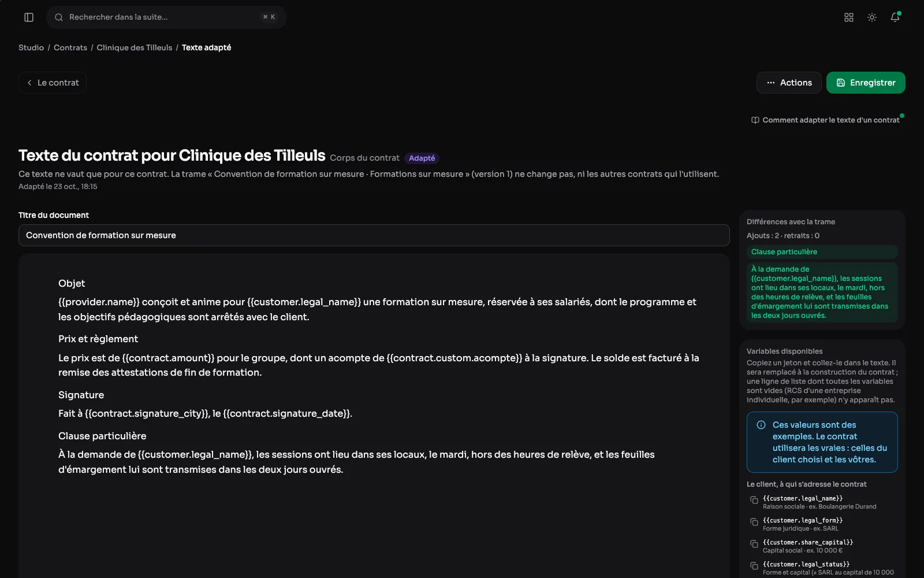Go back to Le contrat
924x578 pixels.
(x=53, y=83)
